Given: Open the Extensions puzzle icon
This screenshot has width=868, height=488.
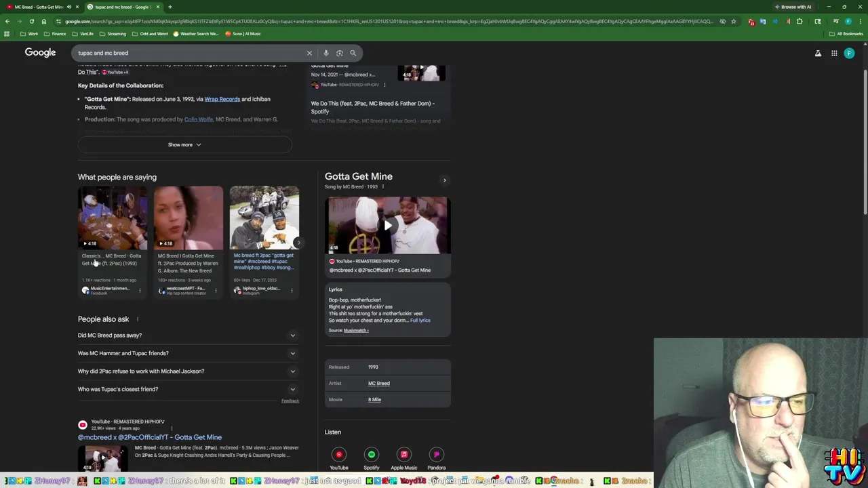Looking at the screenshot, I should [800, 21].
